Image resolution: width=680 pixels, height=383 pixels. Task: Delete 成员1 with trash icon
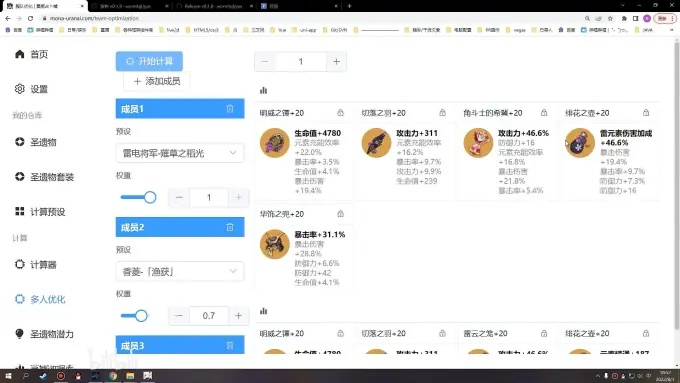(230, 109)
